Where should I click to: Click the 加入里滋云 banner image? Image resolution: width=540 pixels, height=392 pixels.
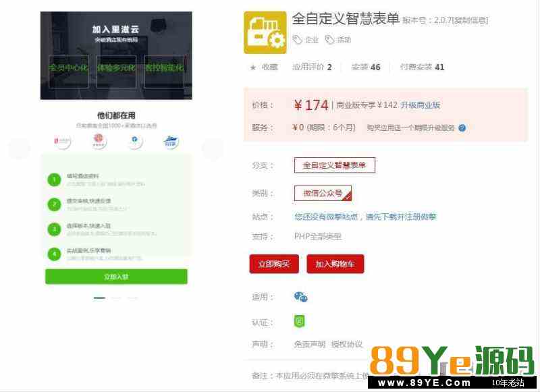[x=116, y=56]
